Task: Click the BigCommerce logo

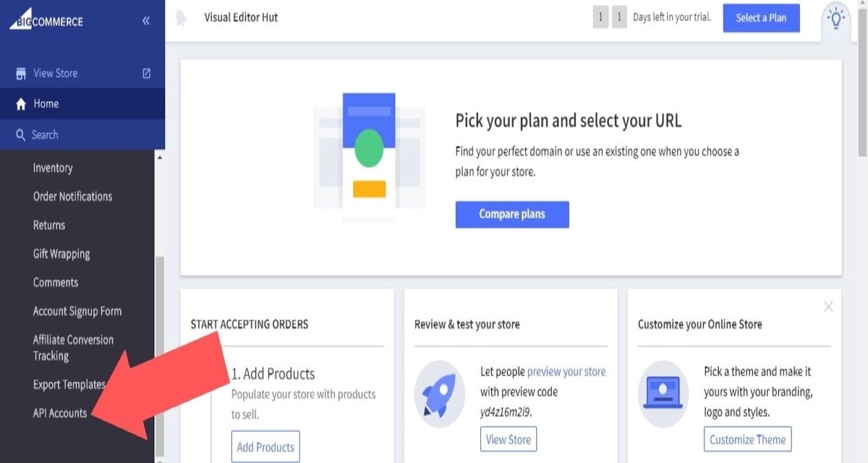Action: (x=47, y=20)
